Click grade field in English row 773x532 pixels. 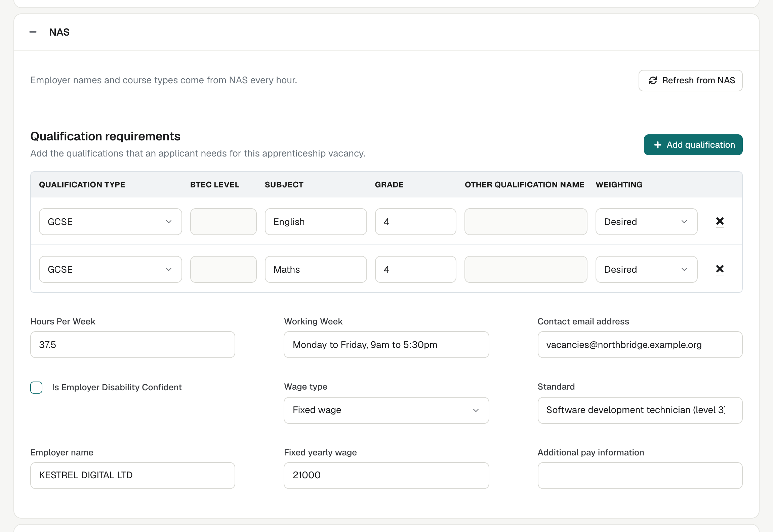[x=415, y=222]
